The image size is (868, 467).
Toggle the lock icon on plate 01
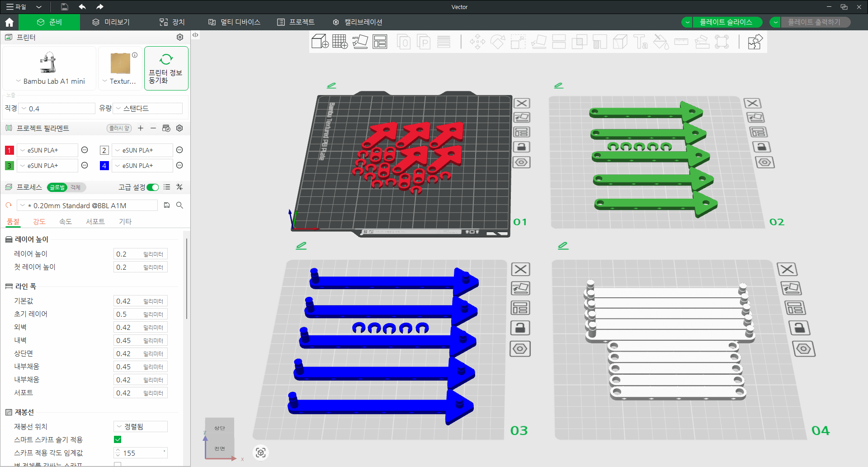click(x=521, y=147)
